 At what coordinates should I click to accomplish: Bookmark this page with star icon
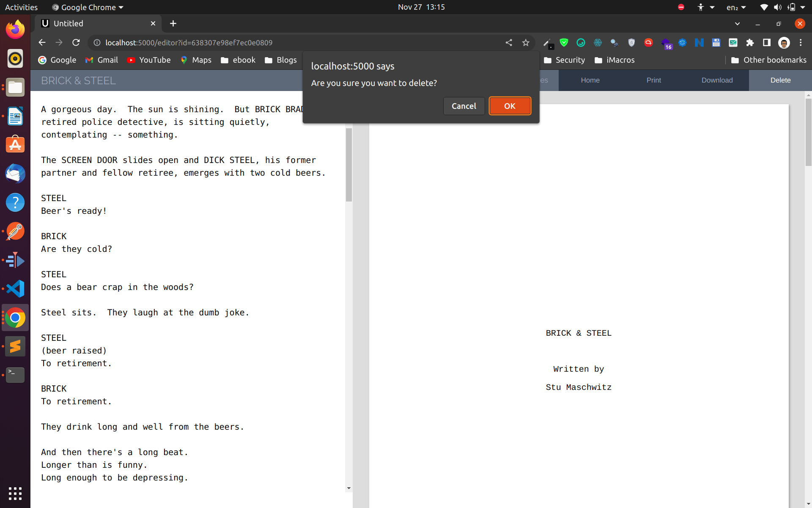(526, 42)
